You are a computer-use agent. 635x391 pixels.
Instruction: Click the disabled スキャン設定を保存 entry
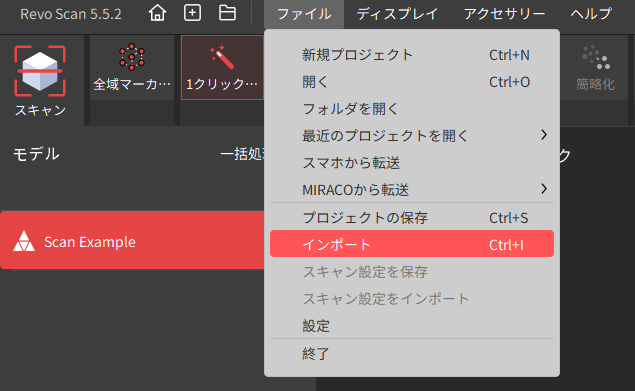coord(412,272)
